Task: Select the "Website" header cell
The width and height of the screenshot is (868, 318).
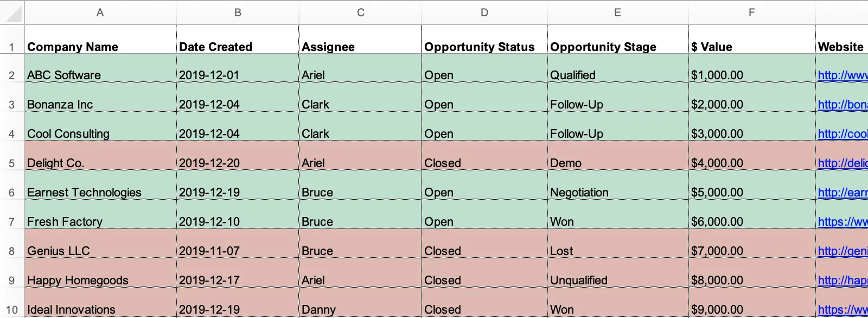Action: coord(840,47)
